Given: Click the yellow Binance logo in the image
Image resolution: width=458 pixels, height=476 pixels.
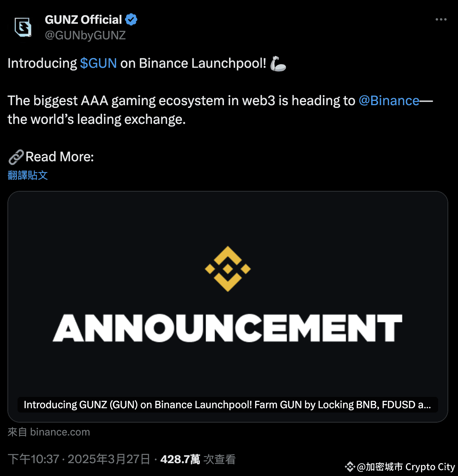Looking at the screenshot, I should click(x=228, y=269).
